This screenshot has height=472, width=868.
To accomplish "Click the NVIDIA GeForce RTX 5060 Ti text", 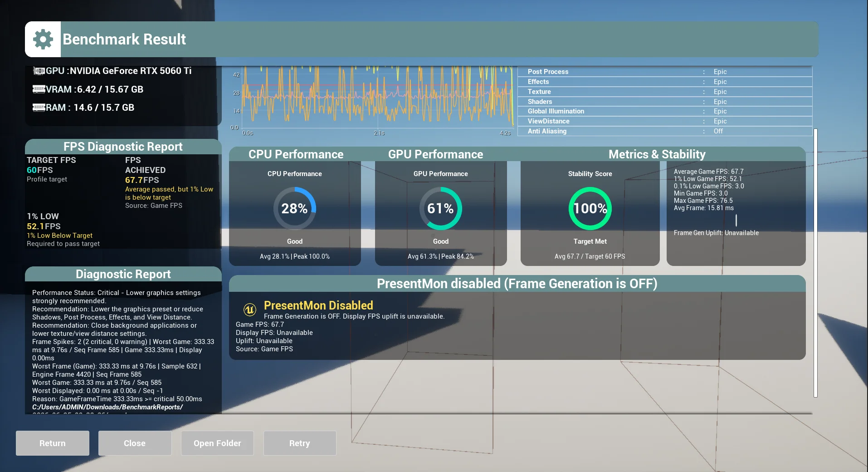I will coord(131,71).
